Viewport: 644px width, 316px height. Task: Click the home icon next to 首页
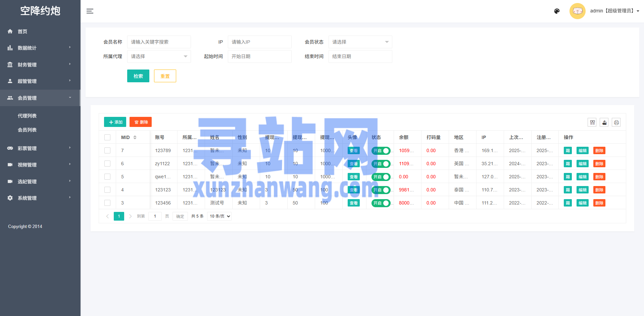pyautogui.click(x=10, y=31)
